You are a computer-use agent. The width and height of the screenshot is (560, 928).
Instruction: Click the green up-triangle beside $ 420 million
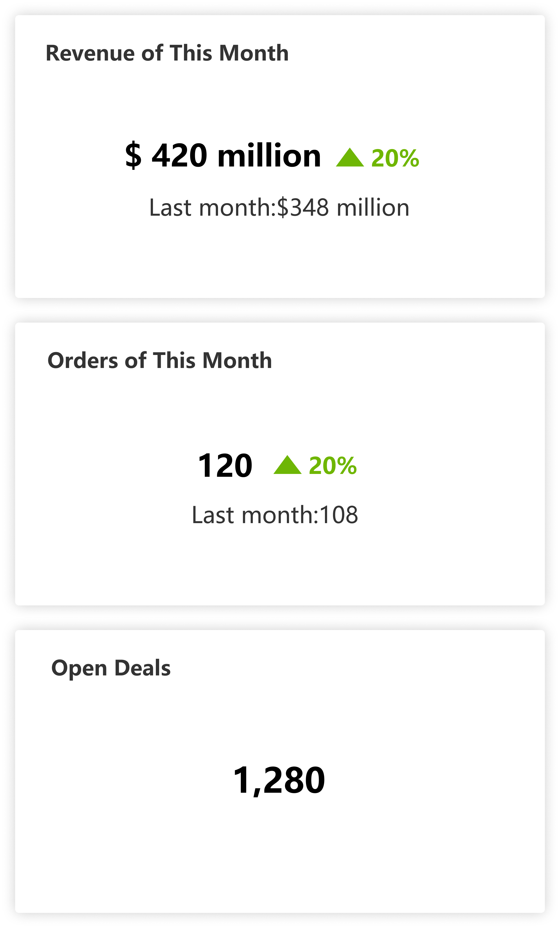click(x=350, y=158)
